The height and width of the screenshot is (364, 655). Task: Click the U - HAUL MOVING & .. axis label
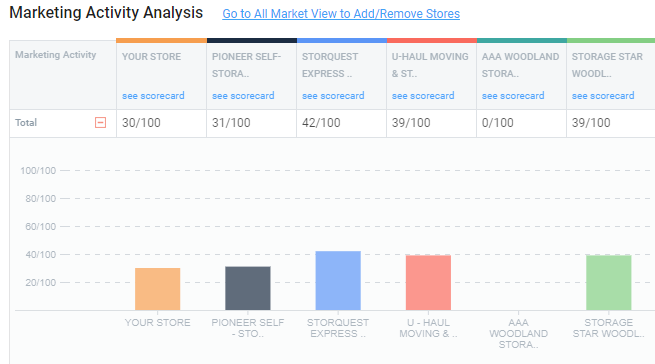428,328
